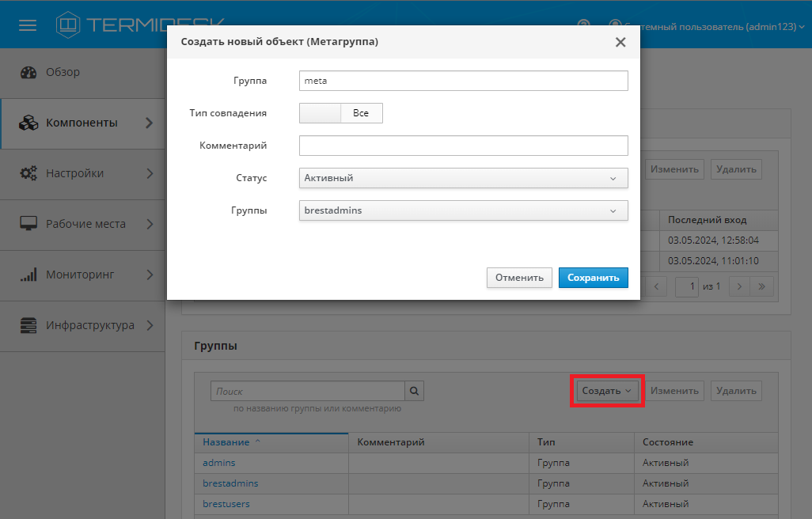The height and width of the screenshot is (519, 812).
Task: Focus the Поиск groups search field
Action: [308, 391]
